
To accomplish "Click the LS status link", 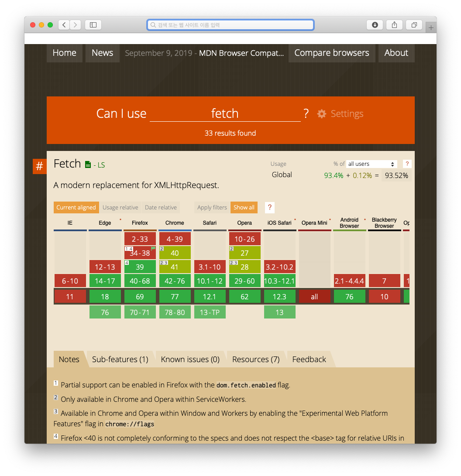I will point(101,165).
